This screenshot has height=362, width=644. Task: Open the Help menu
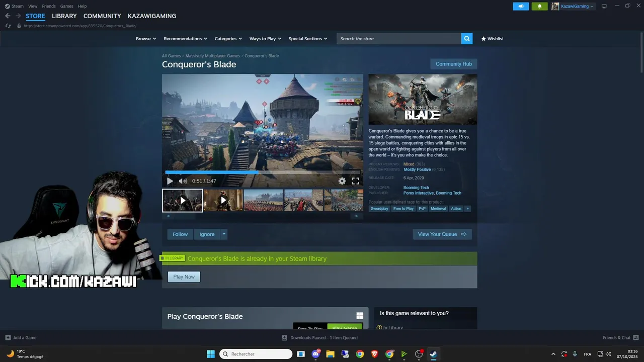coord(82,6)
